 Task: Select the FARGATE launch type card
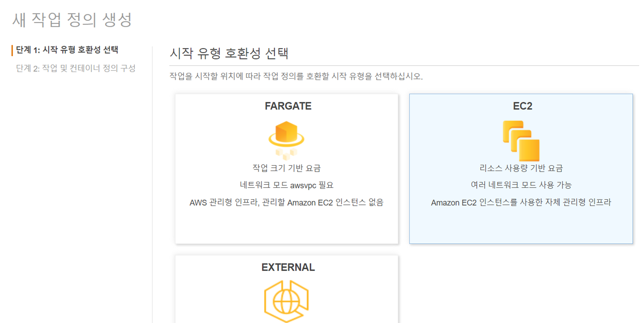[x=286, y=168]
